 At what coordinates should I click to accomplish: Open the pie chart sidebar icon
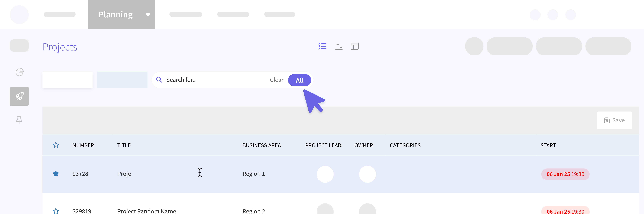pos(19,72)
